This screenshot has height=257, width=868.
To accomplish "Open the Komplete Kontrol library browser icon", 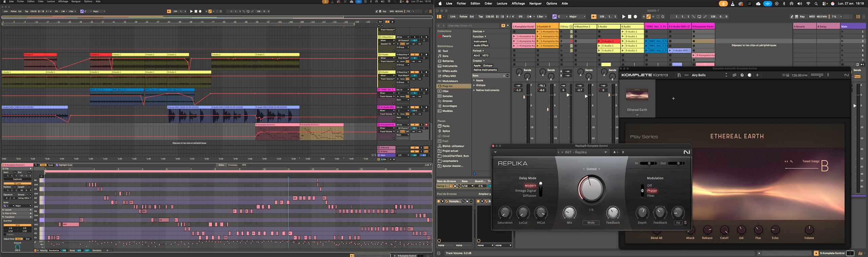I will (x=679, y=75).
